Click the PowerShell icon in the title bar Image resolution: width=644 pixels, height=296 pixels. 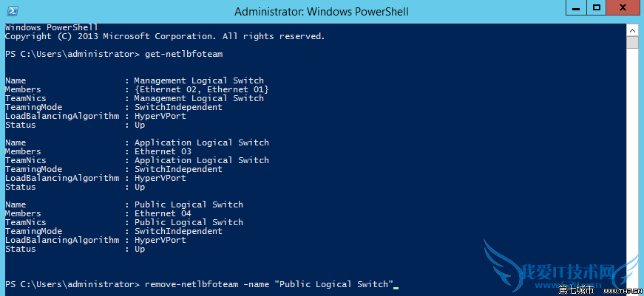click(x=10, y=11)
